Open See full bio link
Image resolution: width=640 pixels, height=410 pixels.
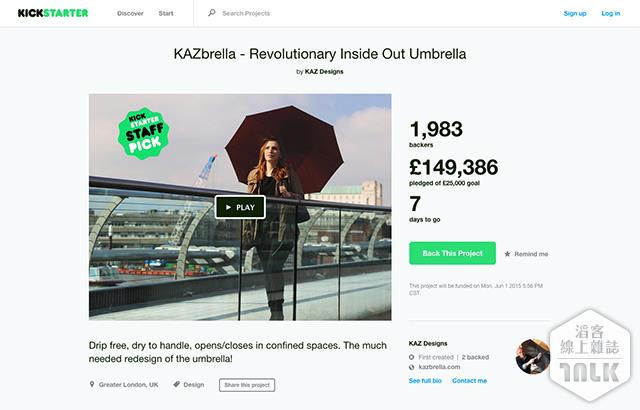[x=427, y=381]
